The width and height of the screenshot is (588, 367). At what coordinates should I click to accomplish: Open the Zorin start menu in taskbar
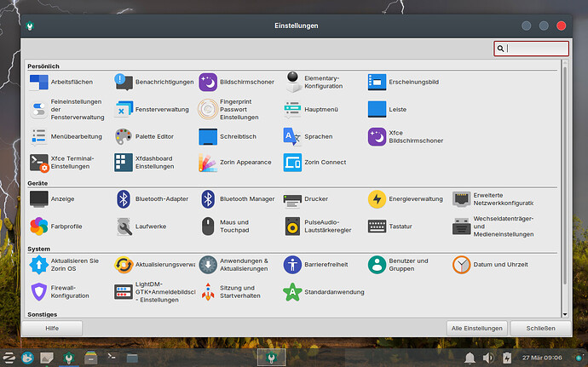[x=9, y=358]
